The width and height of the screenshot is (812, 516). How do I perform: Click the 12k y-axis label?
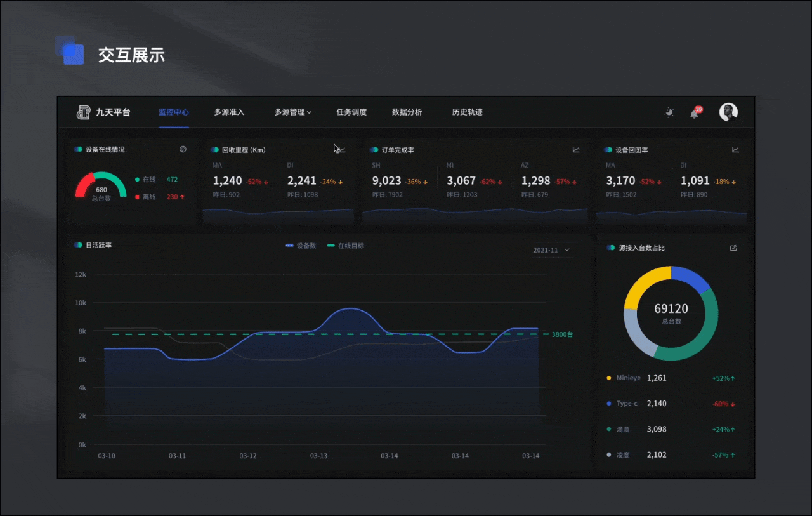coord(81,275)
